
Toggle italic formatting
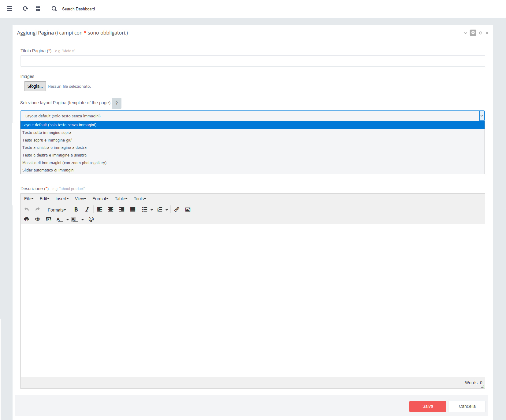87,210
